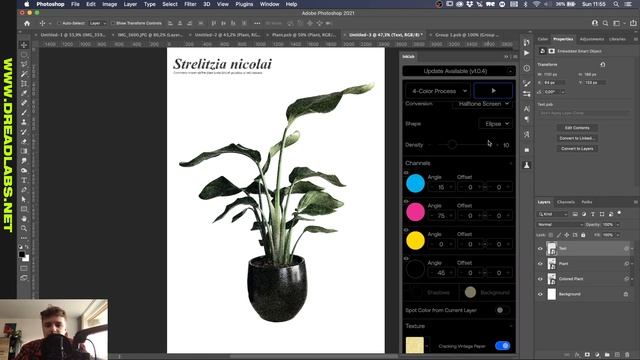Disable the Cracking Vintage Paper texture toggle
This screenshot has width=640, height=360.
[x=502, y=346]
